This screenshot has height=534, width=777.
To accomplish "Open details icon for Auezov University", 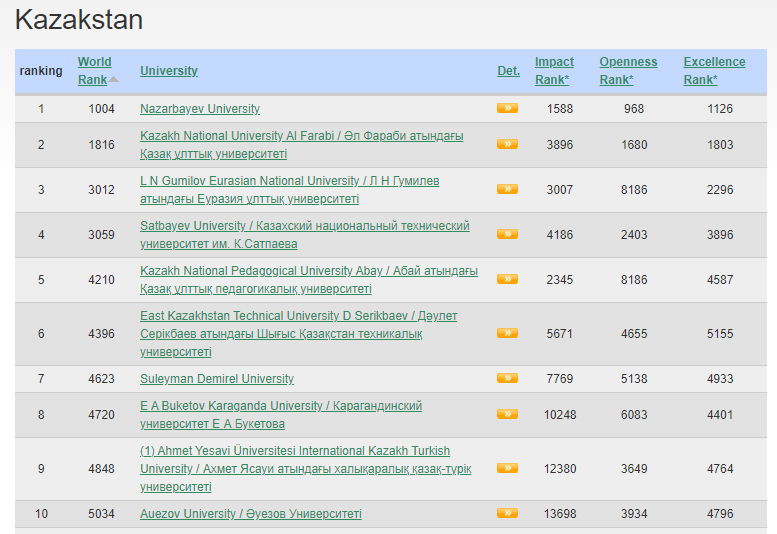I will click(x=507, y=513).
